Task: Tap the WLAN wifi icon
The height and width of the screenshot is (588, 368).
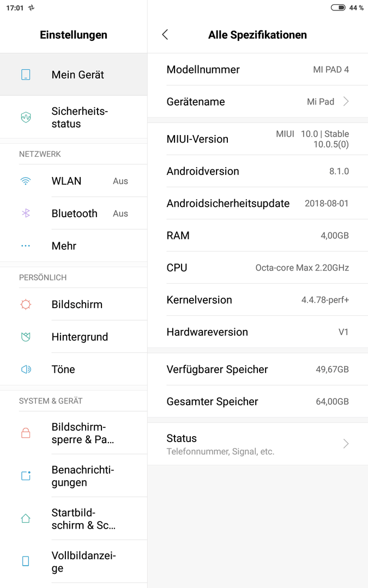Action: tap(26, 181)
